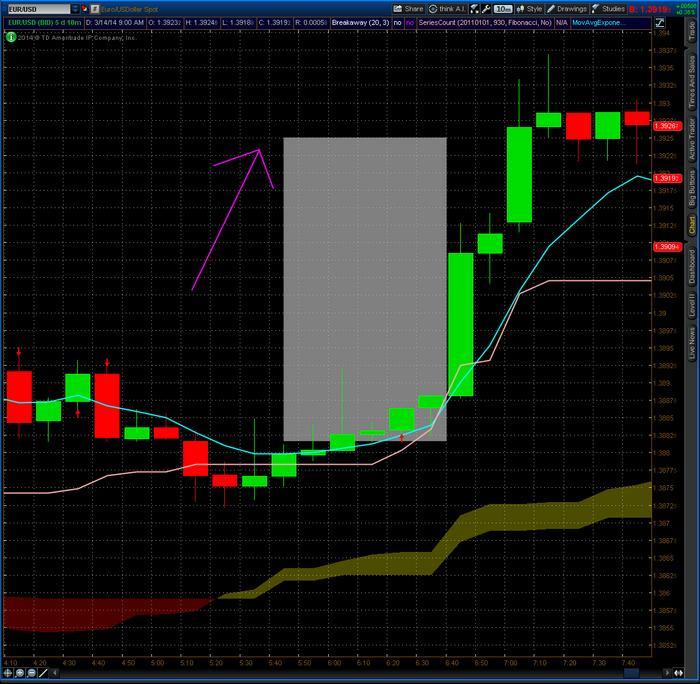Click the 1.3909 price bubble
700x684 pixels.
[667, 247]
